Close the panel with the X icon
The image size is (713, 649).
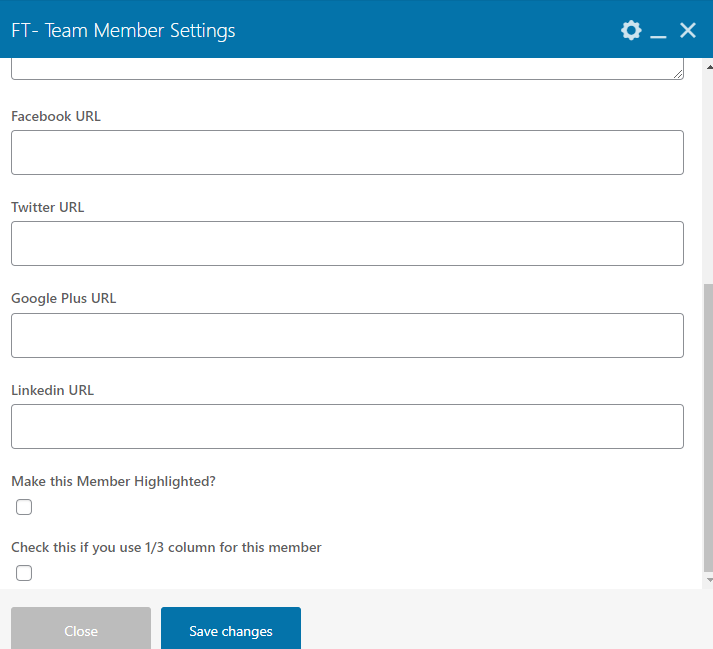pyautogui.click(x=688, y=30)
